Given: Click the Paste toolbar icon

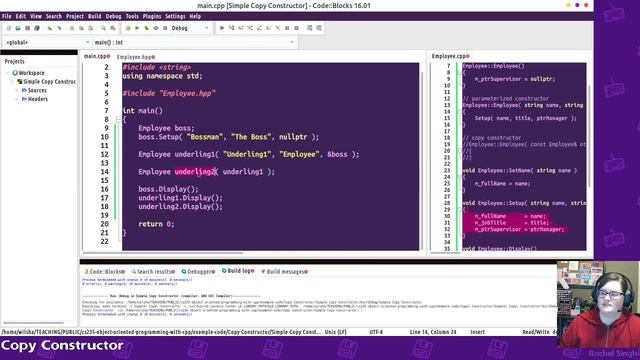Looking at the screenshot, I should (91, 28).
